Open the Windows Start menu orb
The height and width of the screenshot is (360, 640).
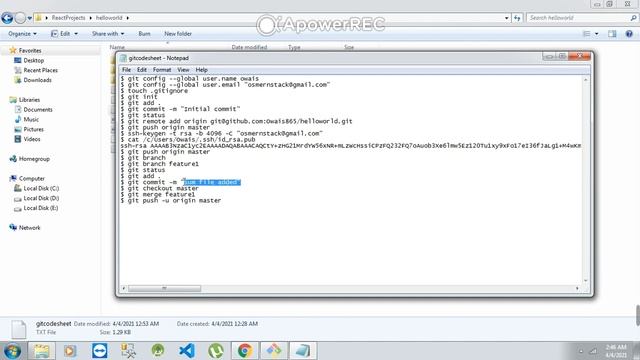click(x=12, y=351)
